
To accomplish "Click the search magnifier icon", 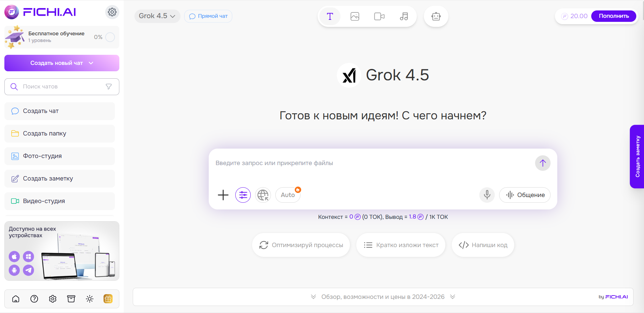I will click(x=14, y=87).
